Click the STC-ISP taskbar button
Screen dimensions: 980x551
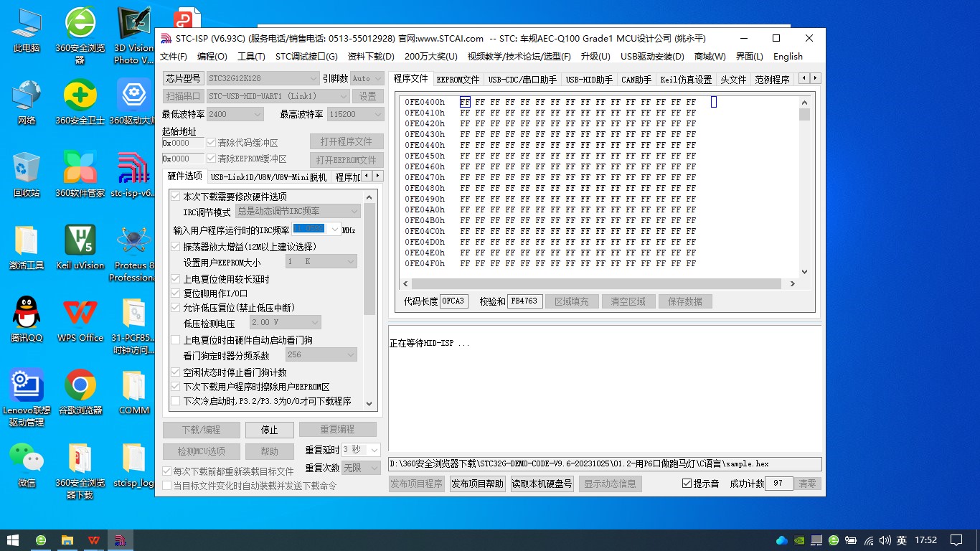(x=121, y=540)
